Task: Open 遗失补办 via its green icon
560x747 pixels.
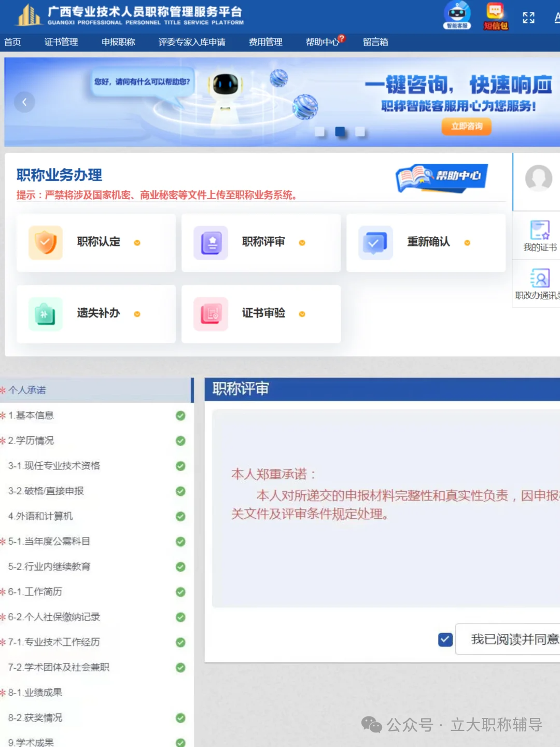Action: point(45,314)
